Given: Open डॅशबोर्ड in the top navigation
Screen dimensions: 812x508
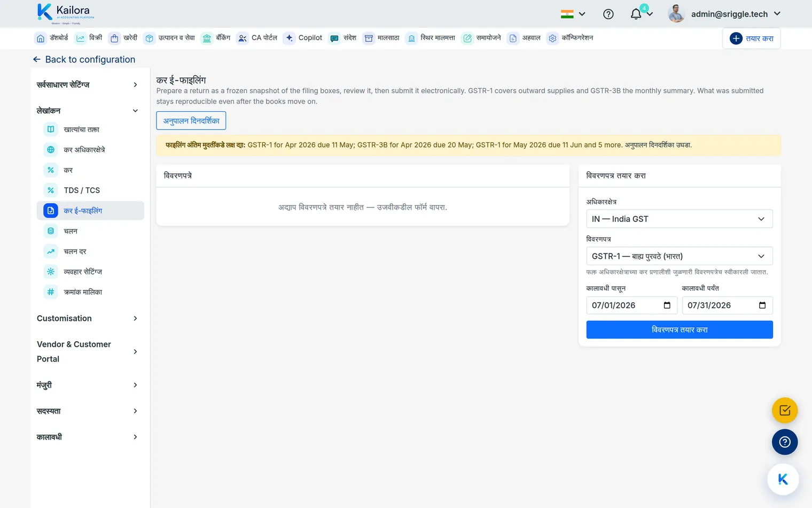Looking at the screenshot, I should [52, 38].
